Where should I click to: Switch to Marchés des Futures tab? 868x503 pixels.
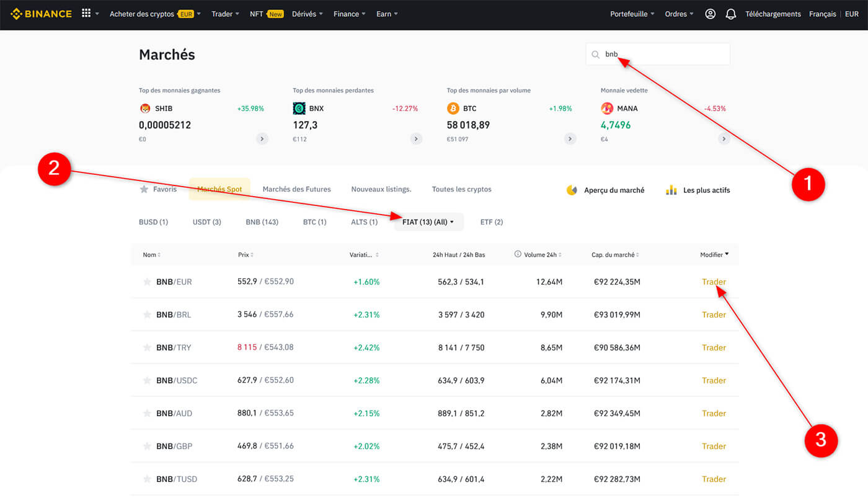click(296, 189)
